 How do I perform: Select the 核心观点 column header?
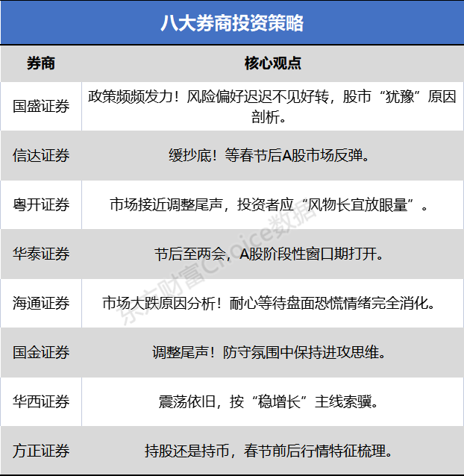[x=272, y=63]
